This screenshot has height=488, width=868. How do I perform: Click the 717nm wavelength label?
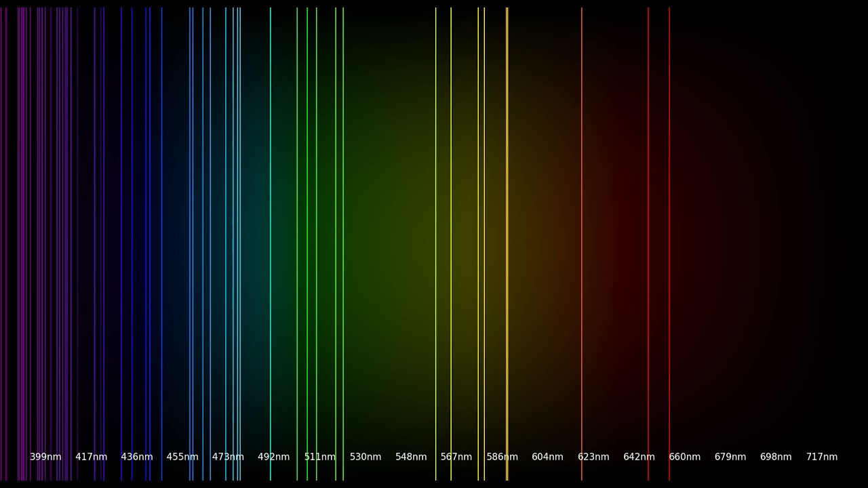click(x=822, y=457)
